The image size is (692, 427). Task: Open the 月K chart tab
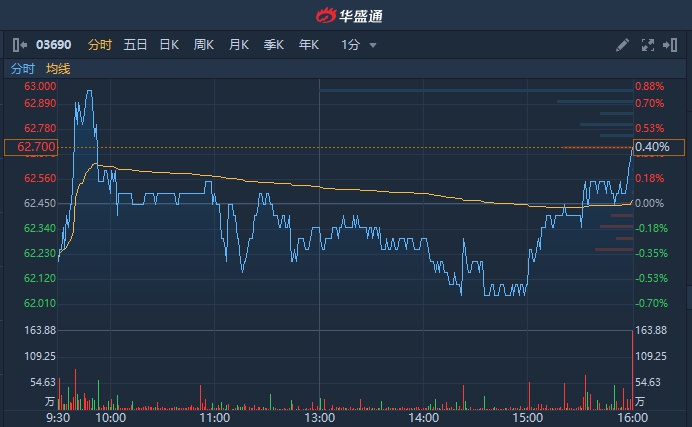[x=238, y=45]
